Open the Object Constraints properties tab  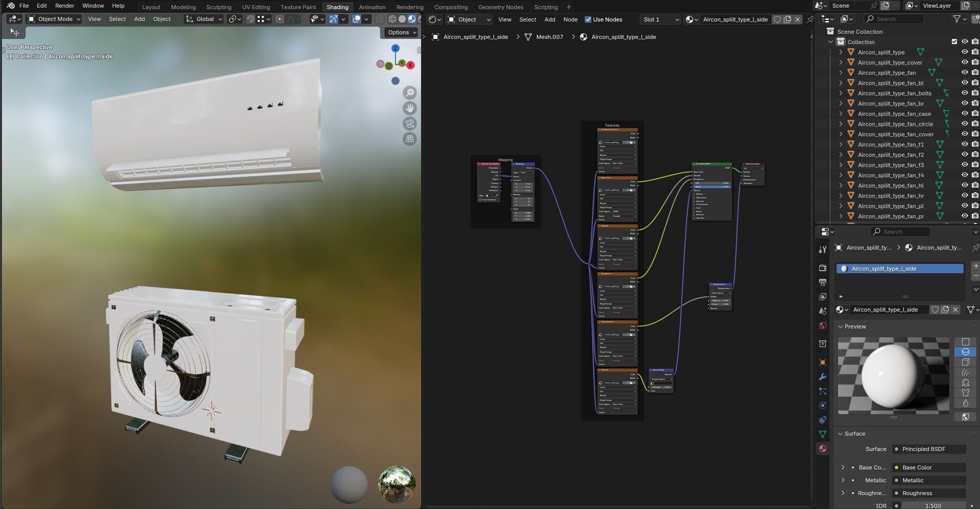[823, 420]
